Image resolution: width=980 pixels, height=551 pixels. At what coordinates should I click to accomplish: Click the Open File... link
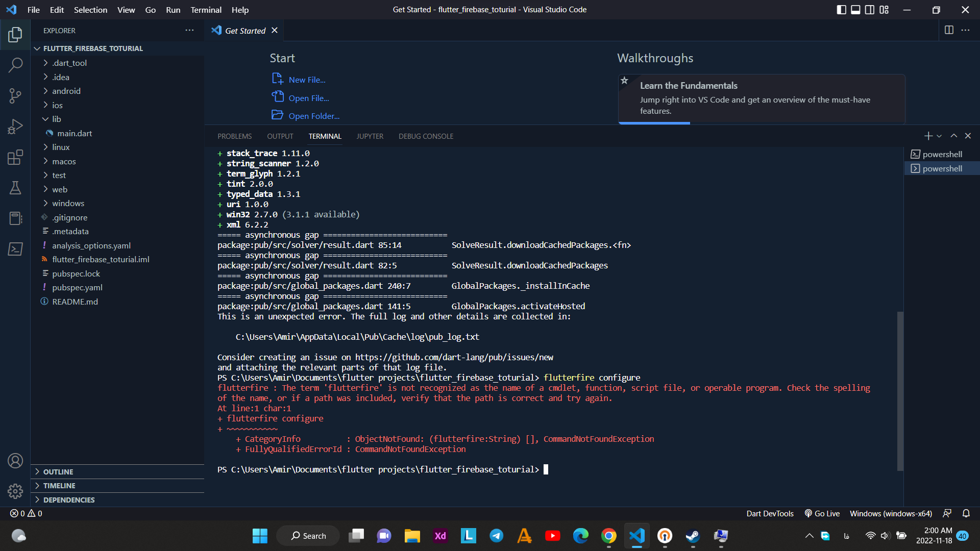click(x=300, y=98)
